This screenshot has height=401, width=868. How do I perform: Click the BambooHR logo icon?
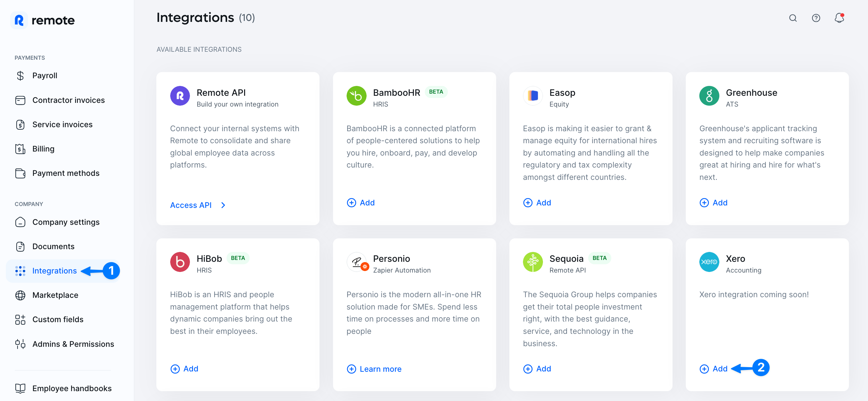pos(356,96)
